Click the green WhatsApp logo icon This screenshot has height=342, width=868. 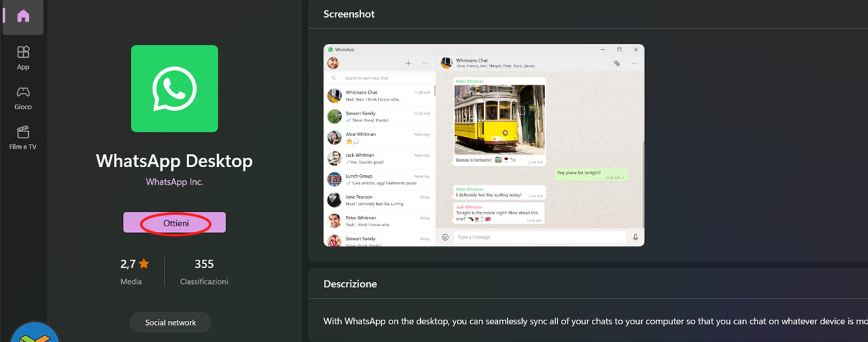[x=174, y=89]
